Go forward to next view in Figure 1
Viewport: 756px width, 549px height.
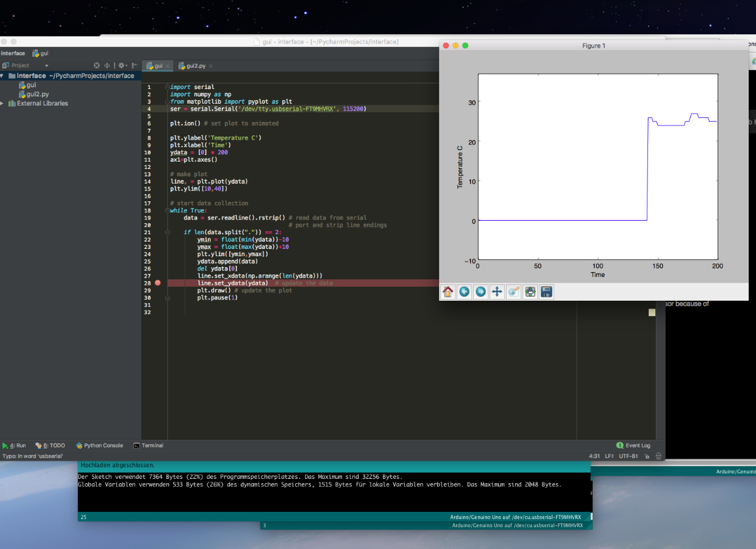pos(480,292)
